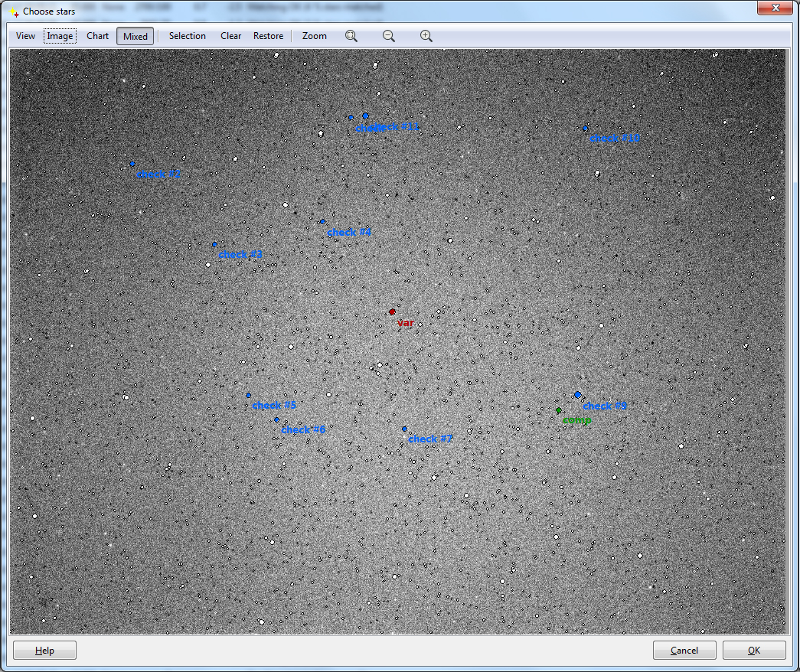Click the Help button
Viewport: 800px width, 672px height.
click(45, 650)
